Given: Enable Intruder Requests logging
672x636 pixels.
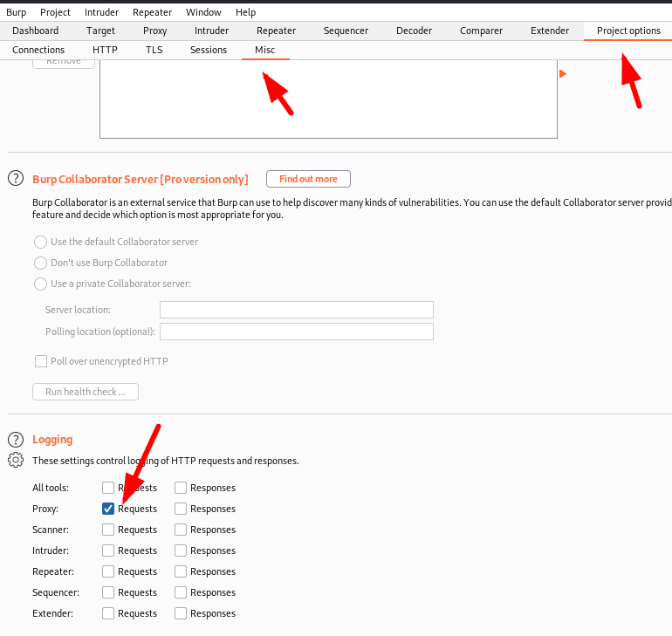Looking at the screenshot, I should [x=108, y=551].
